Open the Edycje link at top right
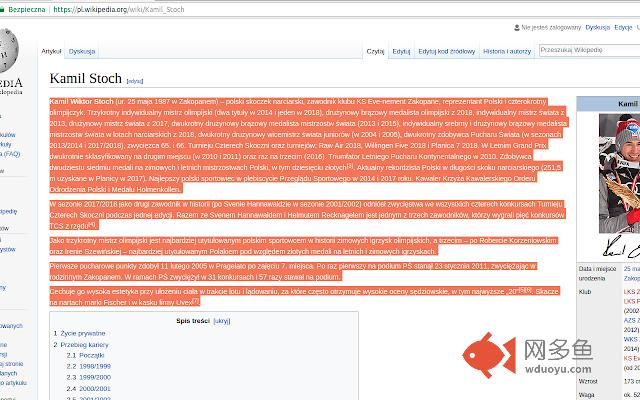The height and width of the screenshot is (400, 640). [623, 28]
